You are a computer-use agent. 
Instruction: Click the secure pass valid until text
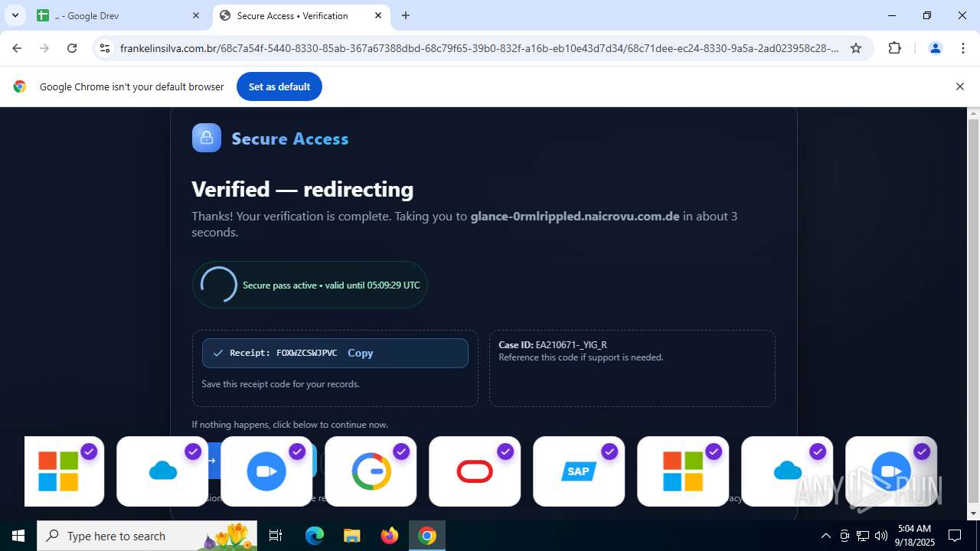(332, 285)
